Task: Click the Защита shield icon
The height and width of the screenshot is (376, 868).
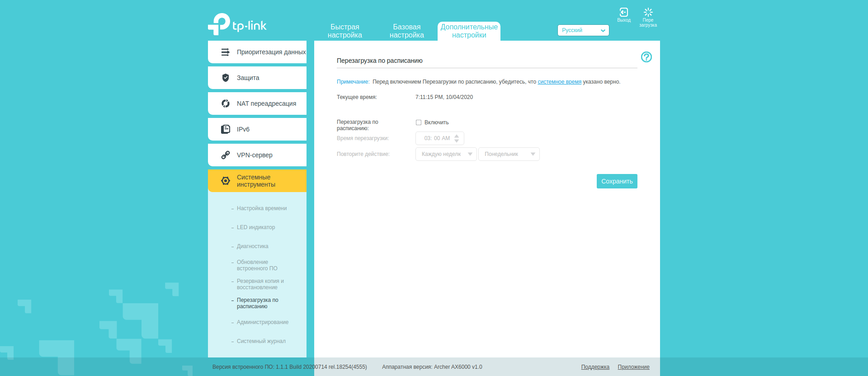Action: 225,78
